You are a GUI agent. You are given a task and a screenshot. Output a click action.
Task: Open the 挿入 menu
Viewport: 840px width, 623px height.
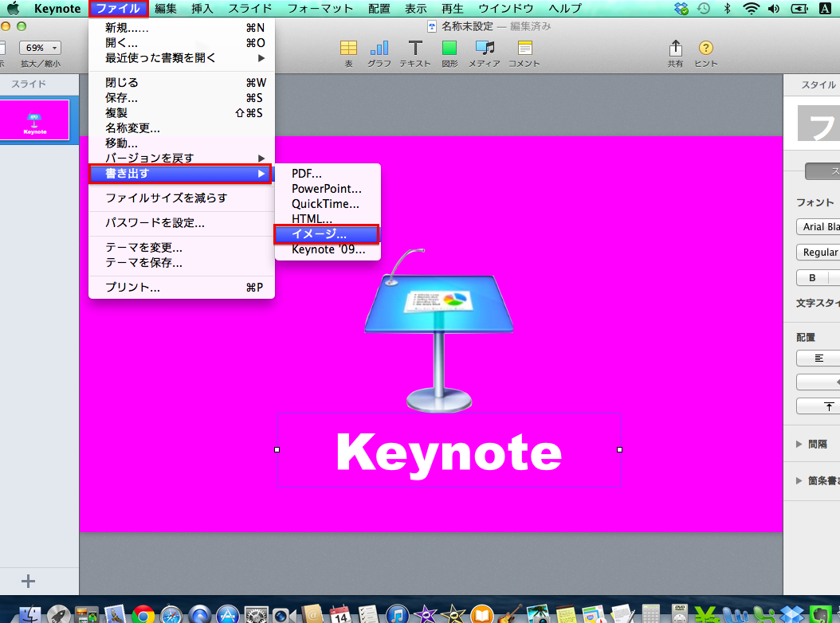[x=202, y=8]
